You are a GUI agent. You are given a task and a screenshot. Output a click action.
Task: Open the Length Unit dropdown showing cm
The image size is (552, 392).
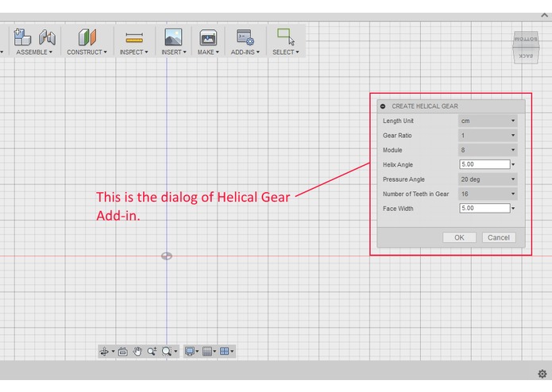488,121
